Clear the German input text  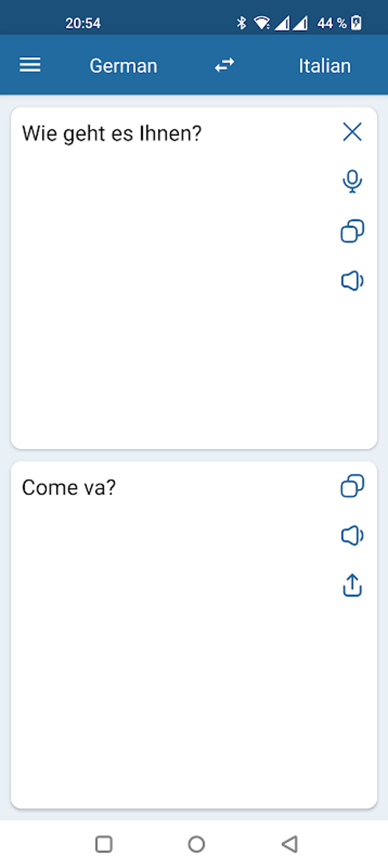point(352,132)
